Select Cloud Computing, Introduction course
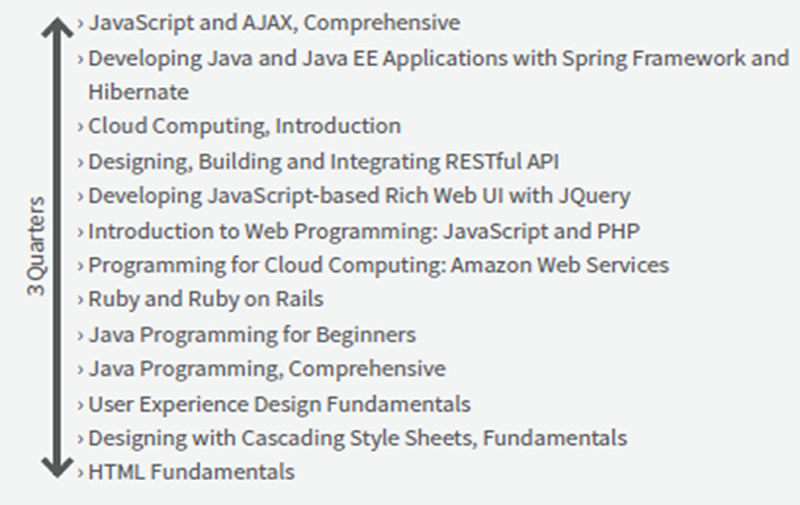Viewport: 800px width, 505px height. pos(244,126)
